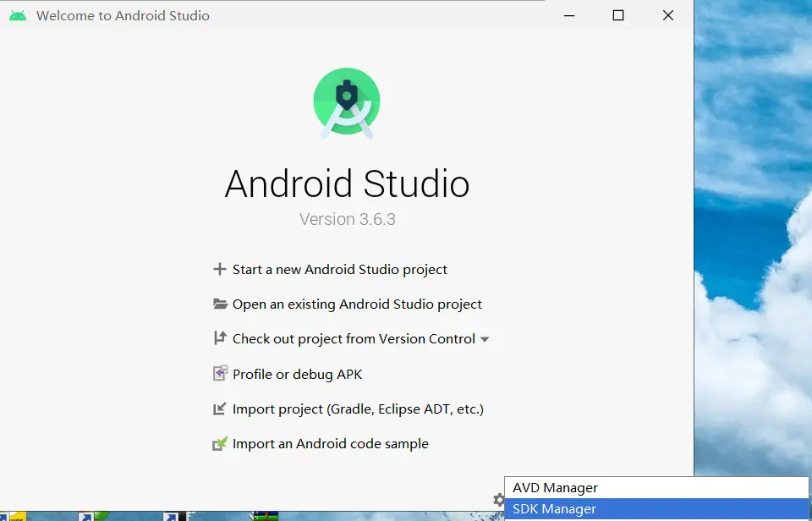The height and width of the screenshot is (521, 812).
Task: Click the plus icon beside Start new project
Action: click(220, 269)
